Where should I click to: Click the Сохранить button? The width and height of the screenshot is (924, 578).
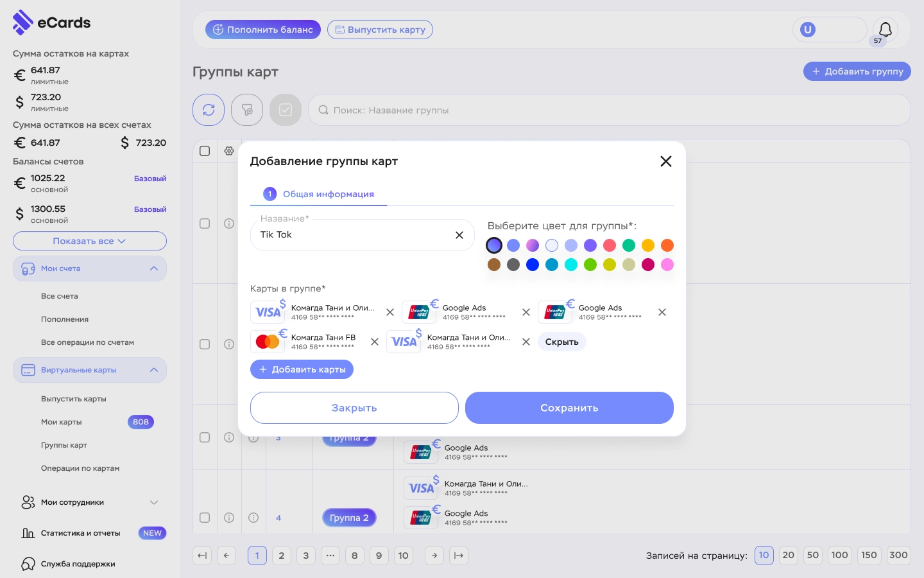tap(569, 408)
